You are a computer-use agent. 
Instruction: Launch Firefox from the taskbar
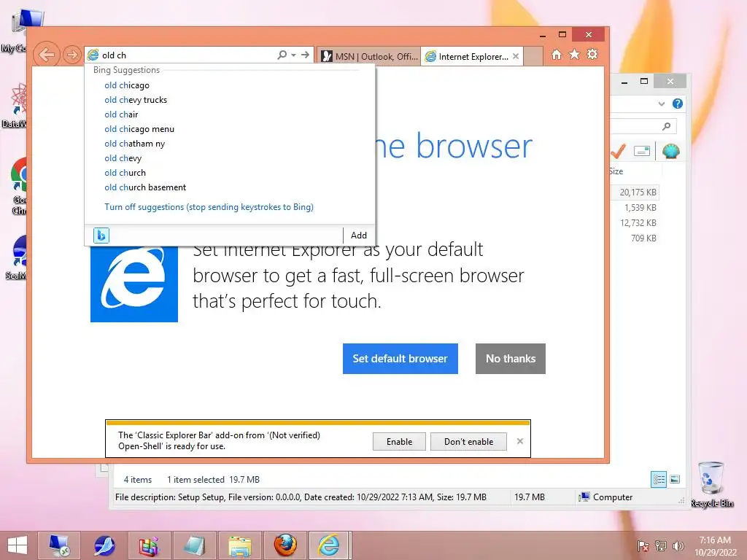[285, 545]
